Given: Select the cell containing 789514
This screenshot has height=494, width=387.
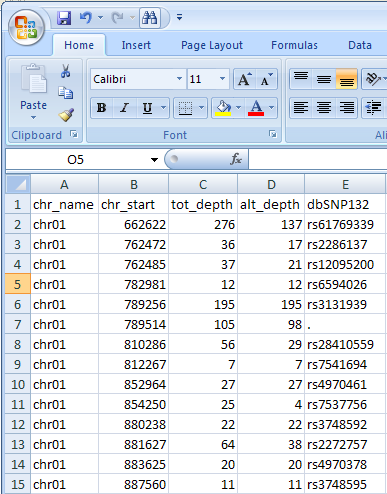Looking at the screenshot, I should click(133, 324).
